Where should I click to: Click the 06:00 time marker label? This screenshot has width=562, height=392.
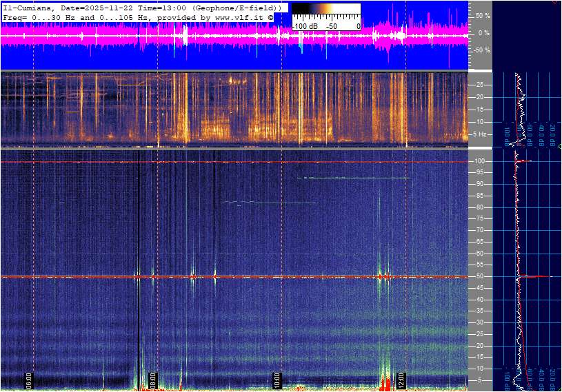pos(30,380)
